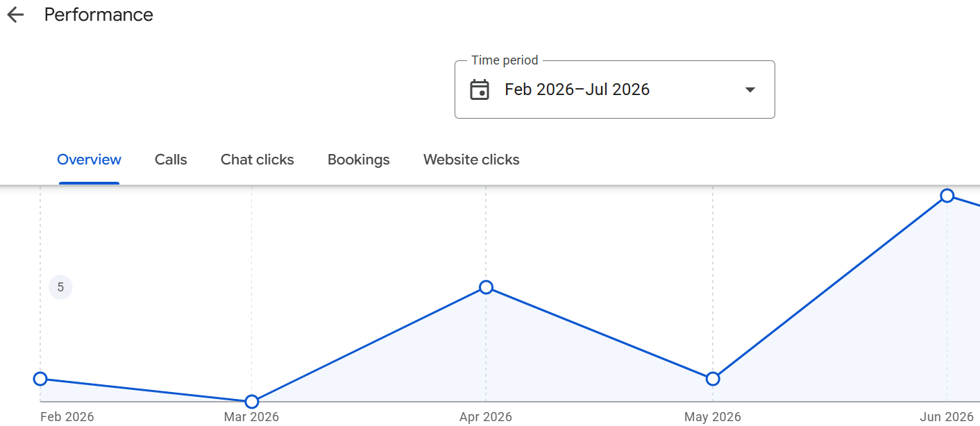Click the Apr 2026 peak data point
Image resolution: width=980 pixels, height=426 pixels.
coord(486,287)
